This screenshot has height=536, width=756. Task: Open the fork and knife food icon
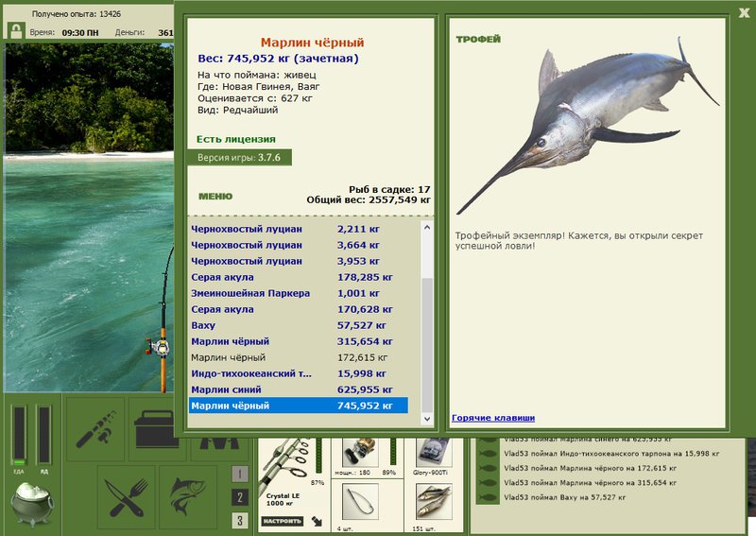(x=127, y=497)
